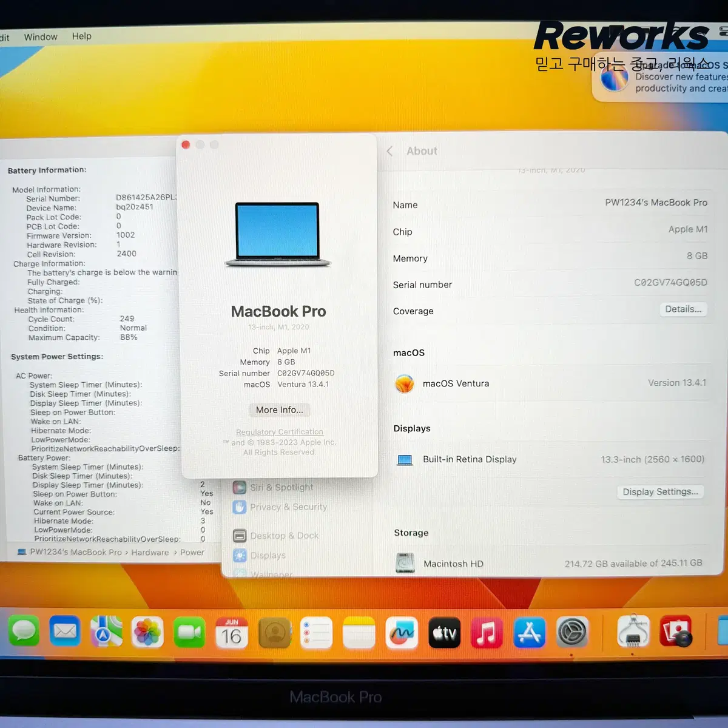This screenshot has height=728, width=728.
Task: Click Power in the System Information path bar
Action: 192,553
